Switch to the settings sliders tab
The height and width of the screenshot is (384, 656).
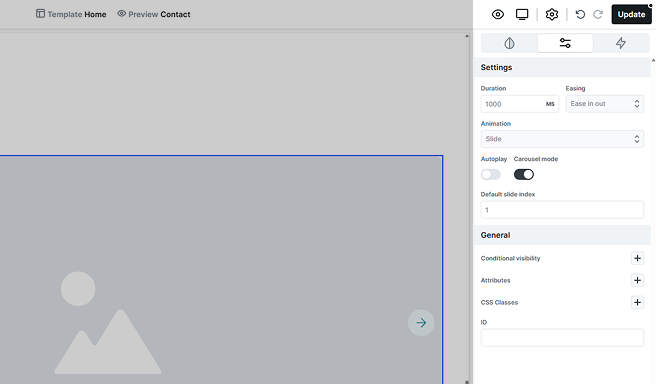(x=565, y=43)
